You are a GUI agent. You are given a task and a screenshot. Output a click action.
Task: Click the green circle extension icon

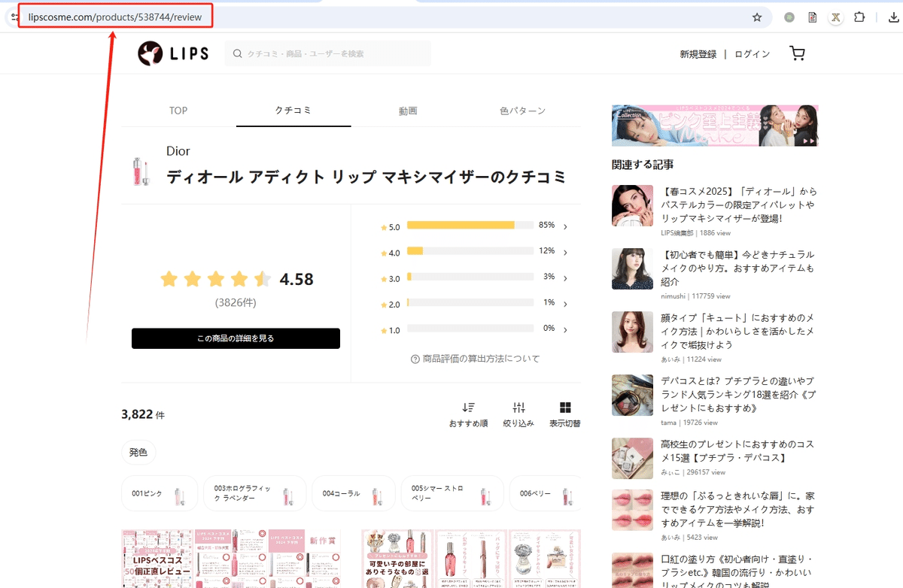[x=789, y=17]
